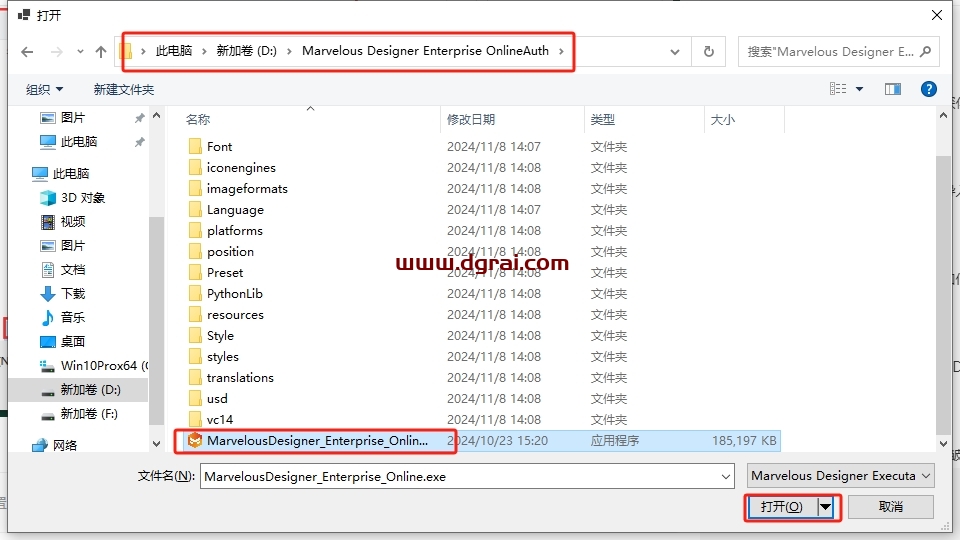Open 视频 folder in sidebar

72,222
